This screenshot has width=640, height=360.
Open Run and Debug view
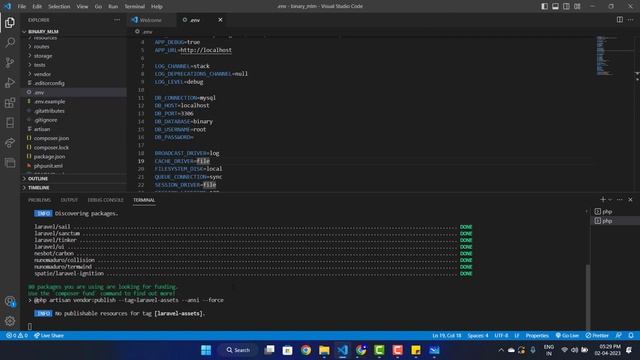click(10, 82)
